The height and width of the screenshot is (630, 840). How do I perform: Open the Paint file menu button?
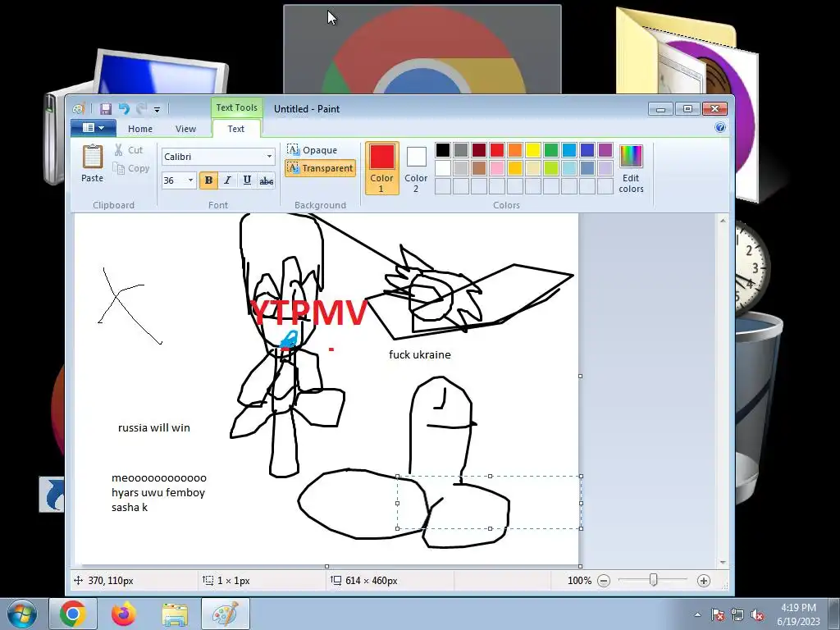[94, 127]
